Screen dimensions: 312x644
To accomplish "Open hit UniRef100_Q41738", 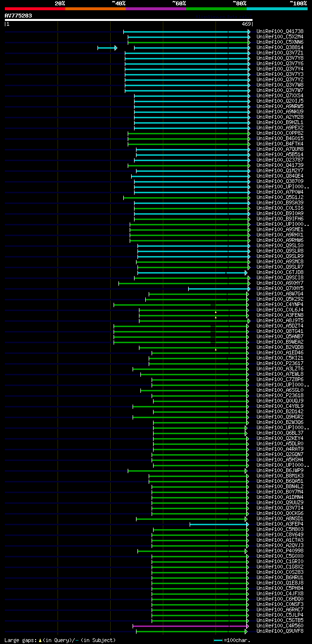I will click(x=280, y=31).
